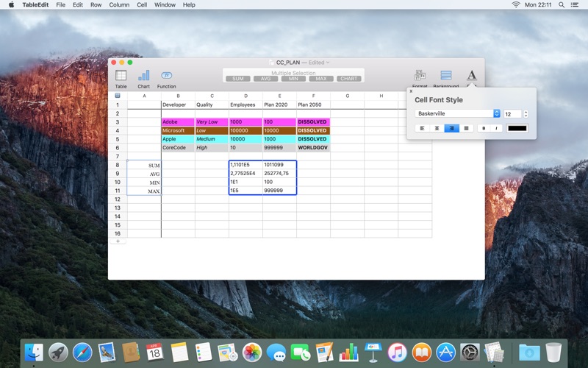Select the CoreCode cell
The height and width of the screenshot is (368, 588).
click(x=178, y=148)
